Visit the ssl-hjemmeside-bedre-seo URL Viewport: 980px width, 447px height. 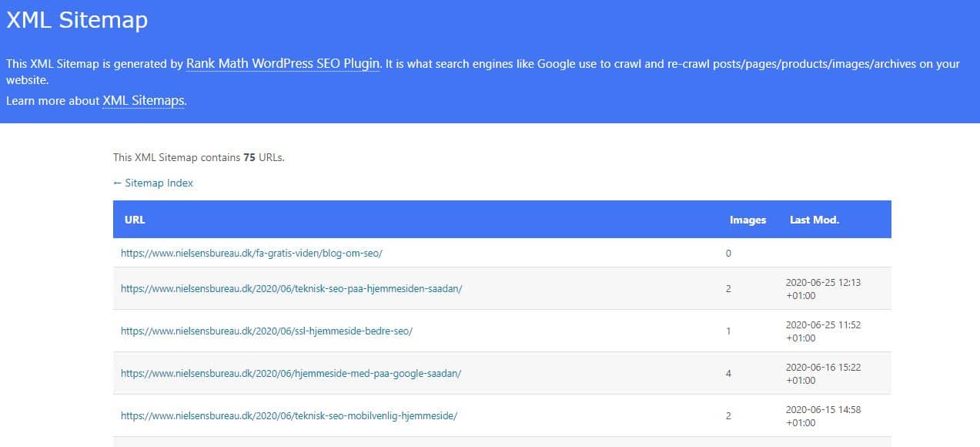[266, 331]
